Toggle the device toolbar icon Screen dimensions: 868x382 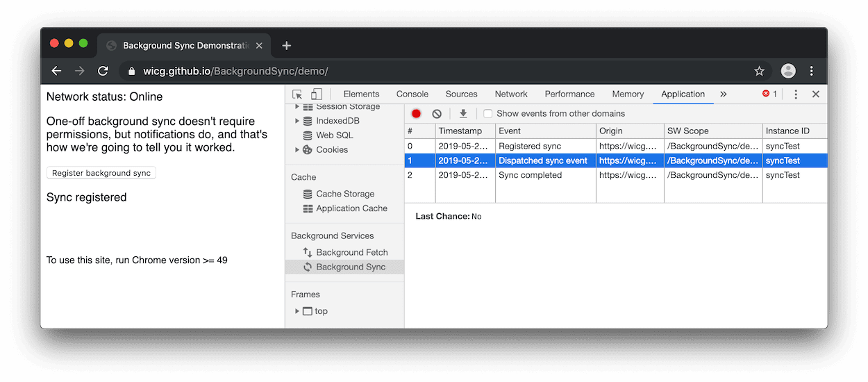coord(316,94)
